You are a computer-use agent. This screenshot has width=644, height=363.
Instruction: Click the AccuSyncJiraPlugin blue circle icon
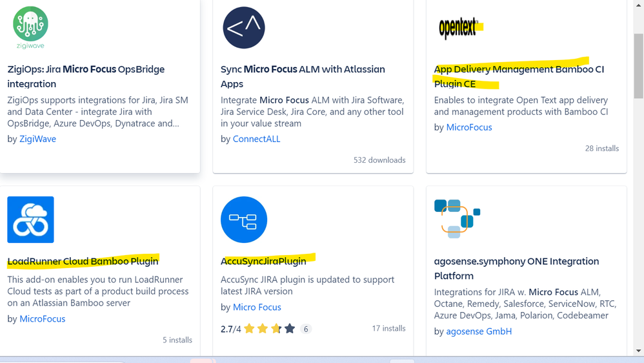[244, 220]
